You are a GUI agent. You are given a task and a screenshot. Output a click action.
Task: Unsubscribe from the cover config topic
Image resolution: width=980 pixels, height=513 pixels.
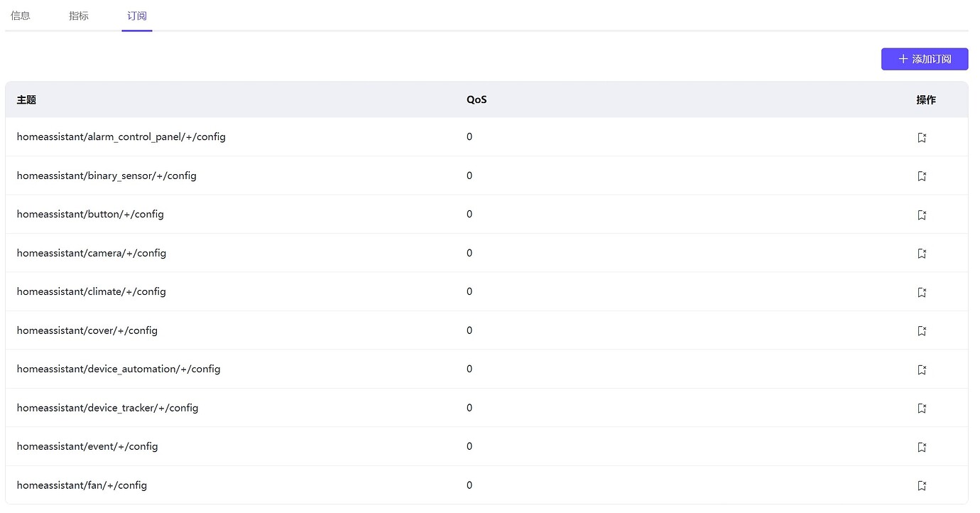pyautogui.click(x=922, y=330)
